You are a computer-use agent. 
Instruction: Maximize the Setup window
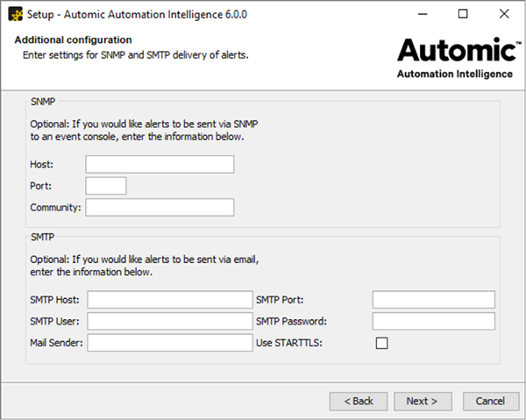coord(463,14)
